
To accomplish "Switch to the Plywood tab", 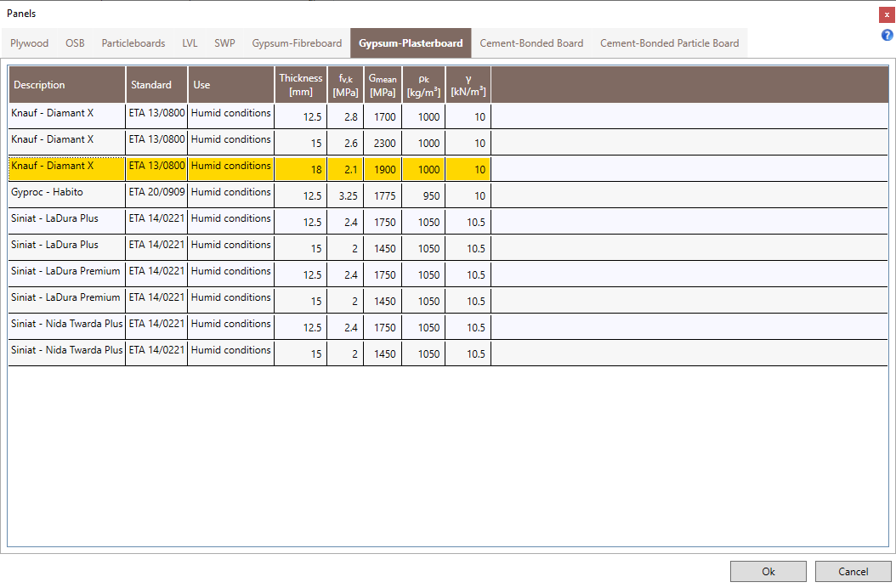I will [x=29, y=42].
